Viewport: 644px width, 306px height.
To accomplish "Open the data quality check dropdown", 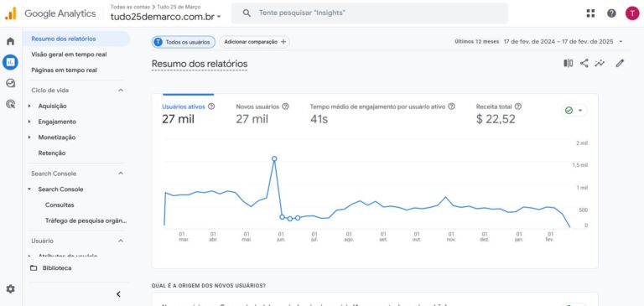I will click(x=574, y=111).
